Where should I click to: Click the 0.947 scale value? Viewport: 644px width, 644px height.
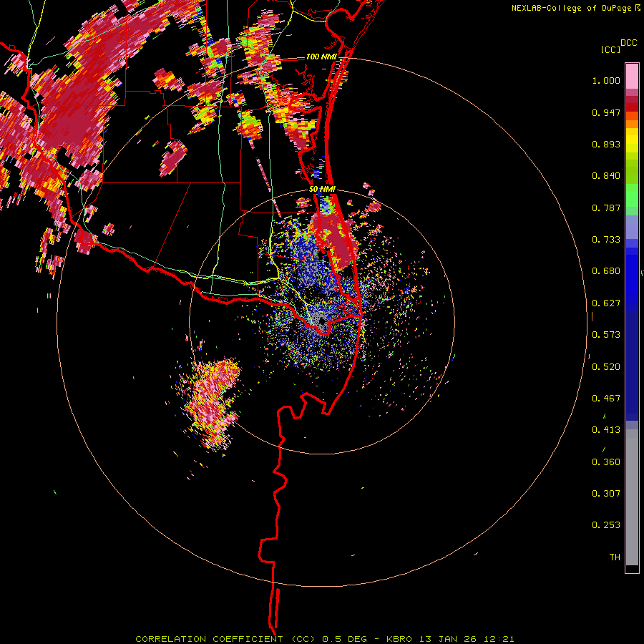(x=606, y=112)
